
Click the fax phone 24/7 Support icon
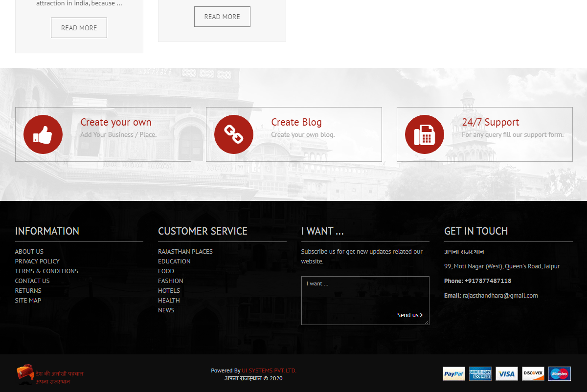coord(425,134)
